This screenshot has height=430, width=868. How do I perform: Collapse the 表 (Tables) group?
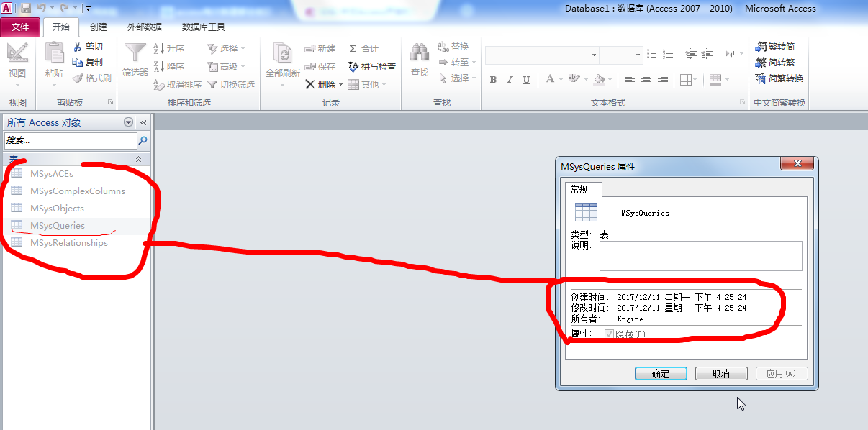[x=139, y=159]
